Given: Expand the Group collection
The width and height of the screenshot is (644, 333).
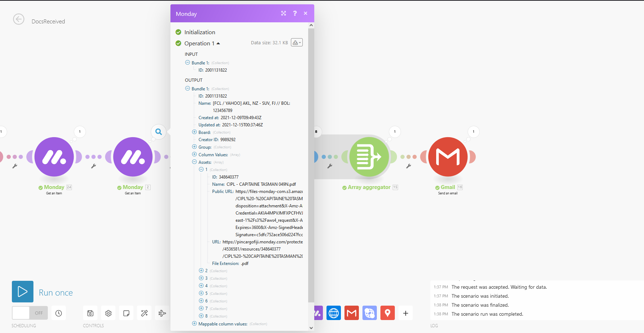Looking at the screenshot, I should (194, 147).
